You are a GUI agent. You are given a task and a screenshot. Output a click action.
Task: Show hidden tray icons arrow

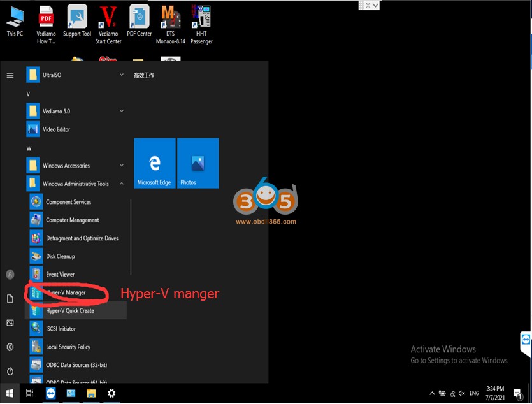(x=432, y=393)
